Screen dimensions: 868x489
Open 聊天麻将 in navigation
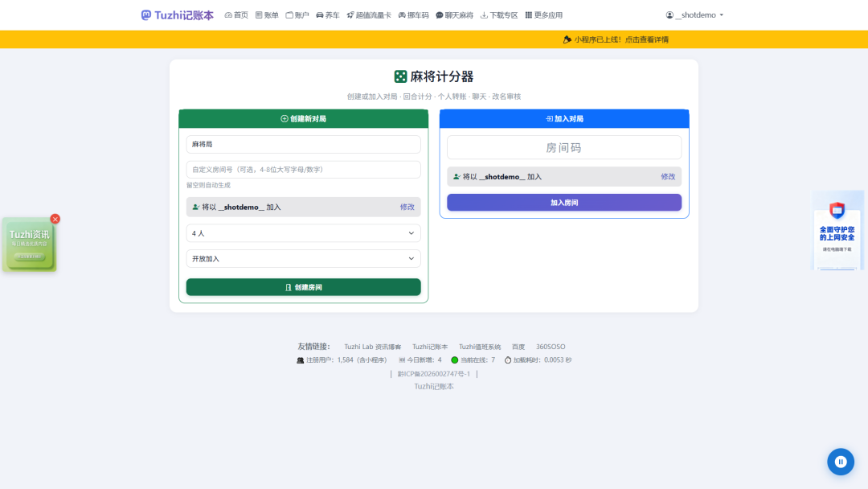454,15
